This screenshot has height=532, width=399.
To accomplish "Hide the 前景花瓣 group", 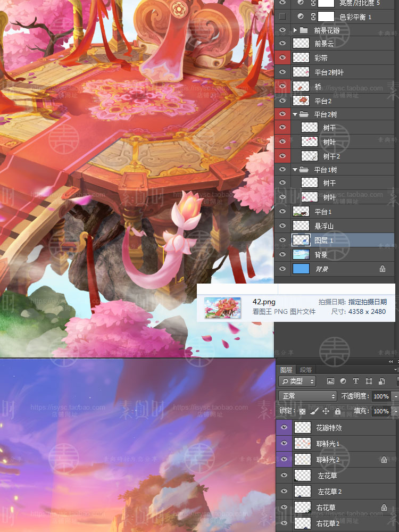I will [282, 30].
